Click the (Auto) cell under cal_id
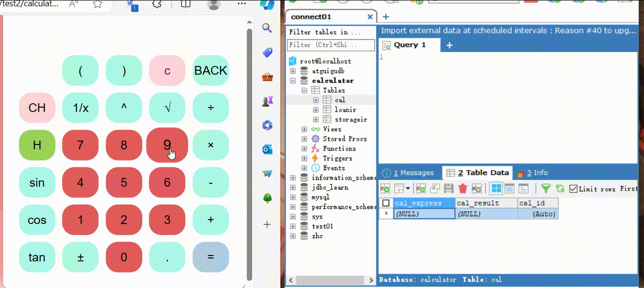 point(538,214)
